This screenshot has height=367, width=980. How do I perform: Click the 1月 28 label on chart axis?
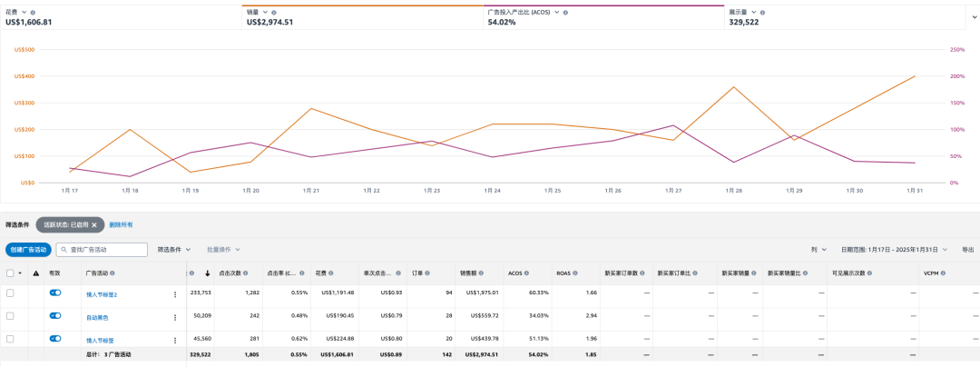[x=734, y=190]
